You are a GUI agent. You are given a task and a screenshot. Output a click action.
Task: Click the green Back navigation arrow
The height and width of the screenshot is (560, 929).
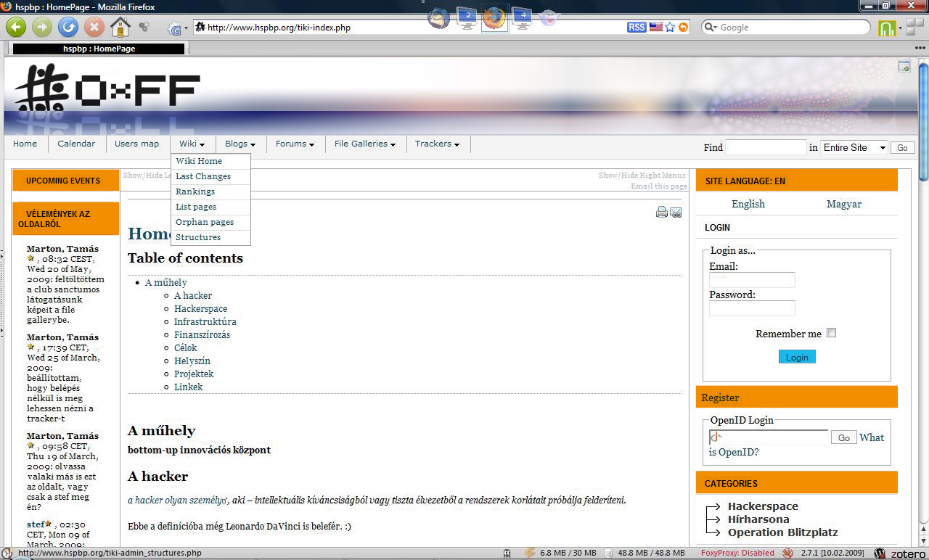coord(17,28)
